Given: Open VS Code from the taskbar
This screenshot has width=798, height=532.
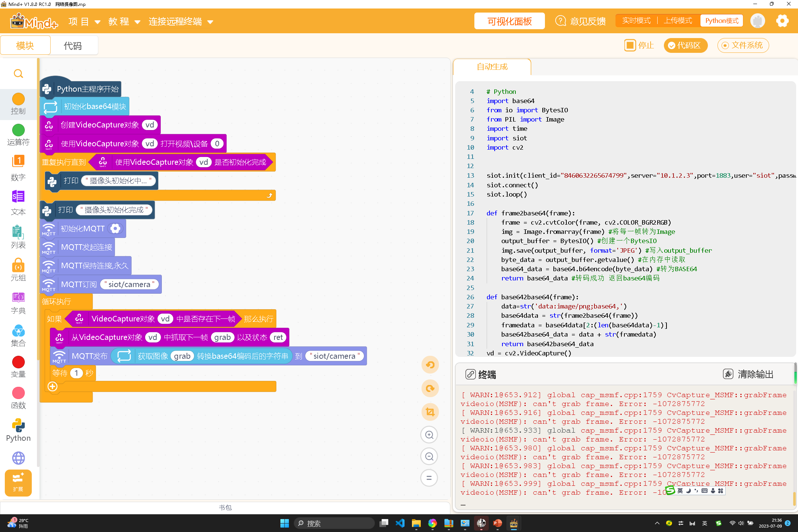Looking at the screenshot, I should (x=400, y=523).
